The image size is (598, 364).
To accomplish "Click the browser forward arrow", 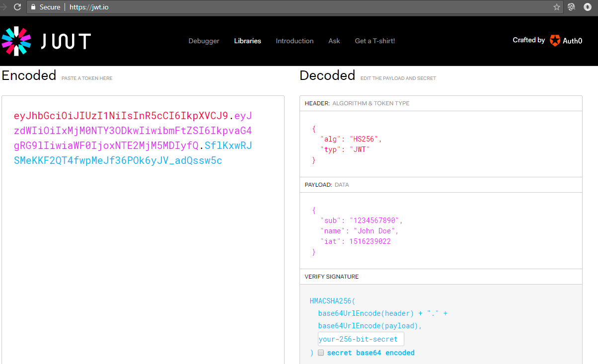I will coord(4,7).
